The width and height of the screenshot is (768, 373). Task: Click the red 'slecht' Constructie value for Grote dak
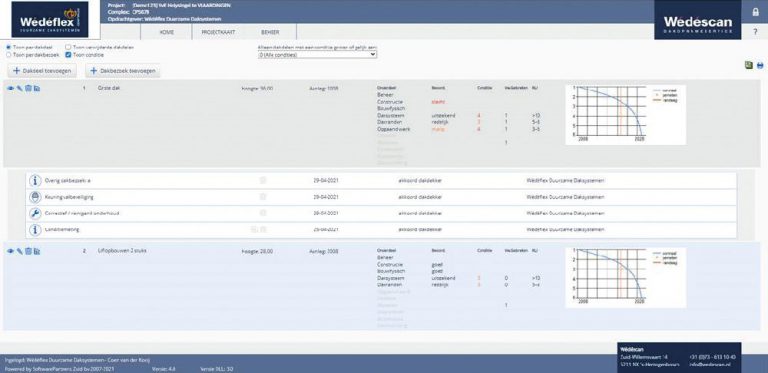pyautogui.click(x=437, y=102)
